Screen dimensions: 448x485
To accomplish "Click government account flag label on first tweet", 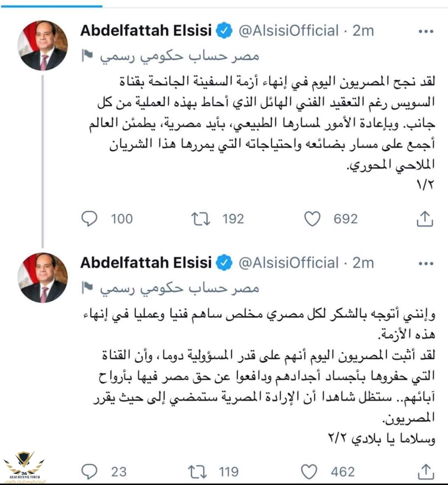I will (x=170, y=56).
